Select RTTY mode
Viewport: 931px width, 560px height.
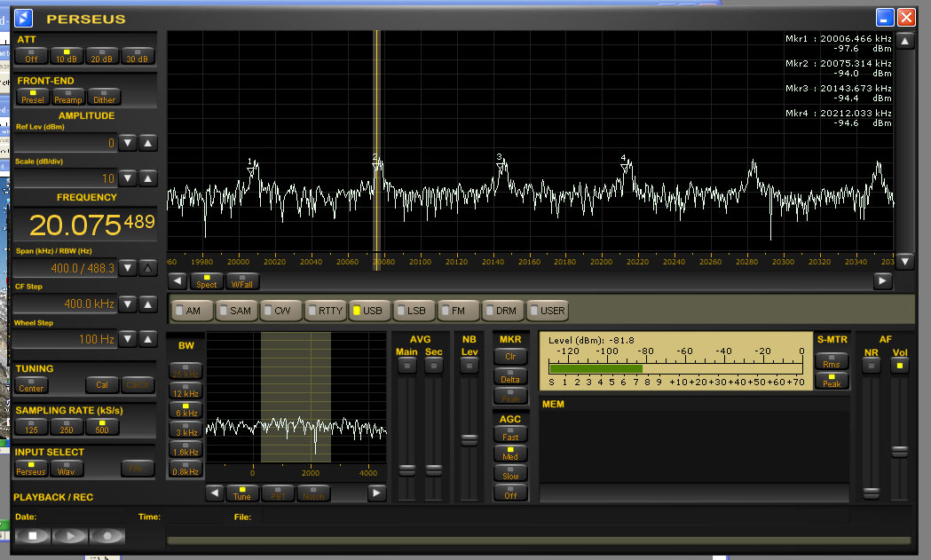[325, 311]
